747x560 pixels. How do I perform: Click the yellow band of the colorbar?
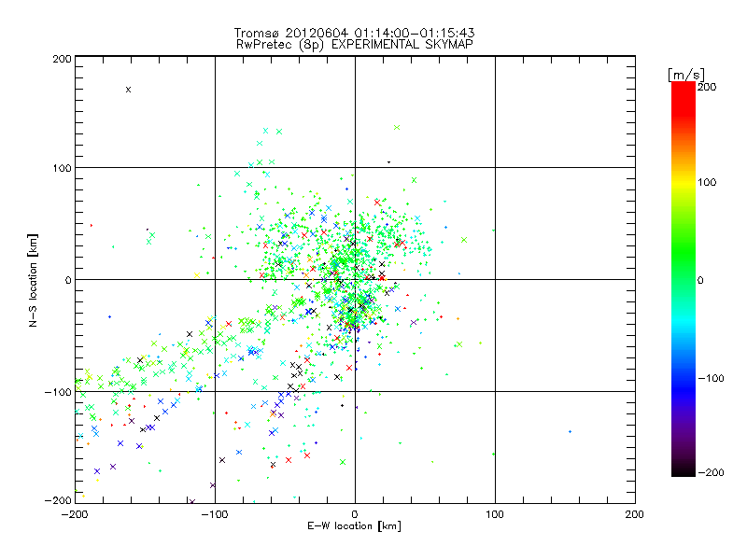click(x=684, y=183)
